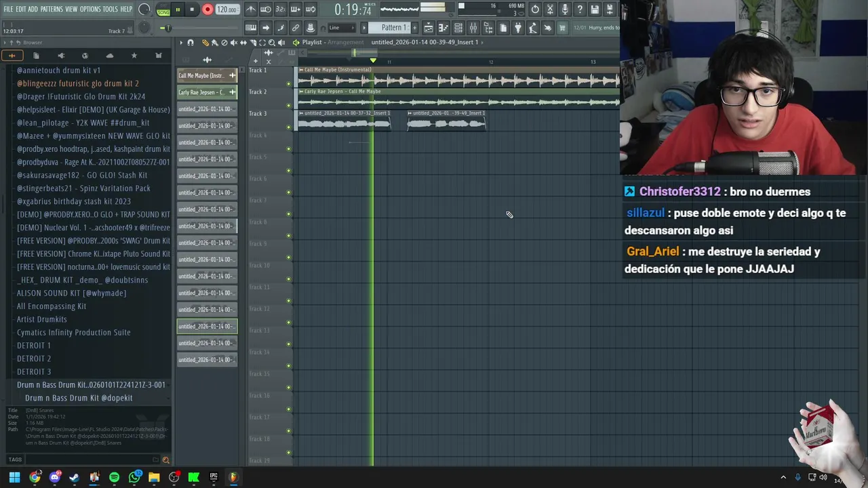The width and height of the screenshot is (868, 488).
Task: Open the OPTIONS menu
Action: tap(90, 9)
